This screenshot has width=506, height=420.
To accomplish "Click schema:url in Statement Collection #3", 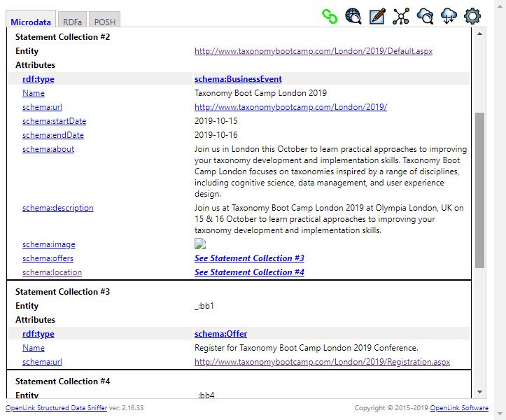I will 42,362.
